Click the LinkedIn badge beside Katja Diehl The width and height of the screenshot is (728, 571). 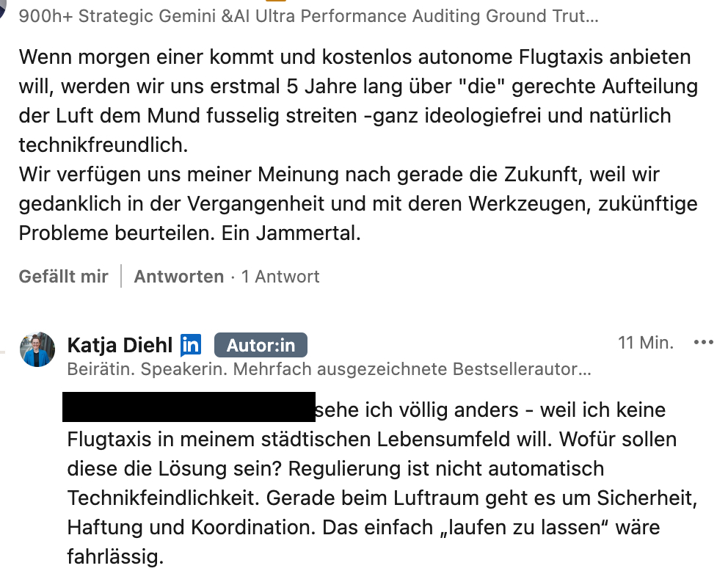click(x=191, y=344)
